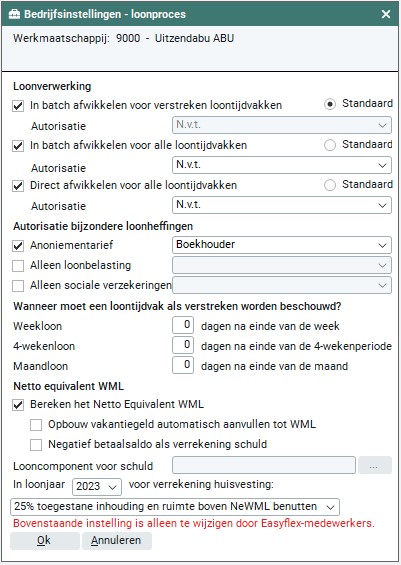
Task: Open Autorisatie dropdown under Direct afwikkelen
Action: 282,205
